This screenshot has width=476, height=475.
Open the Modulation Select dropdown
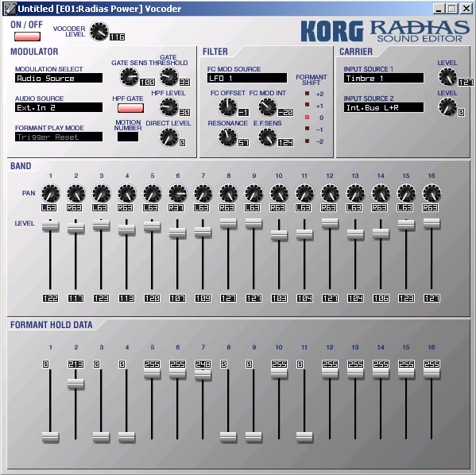coord(59,78)
